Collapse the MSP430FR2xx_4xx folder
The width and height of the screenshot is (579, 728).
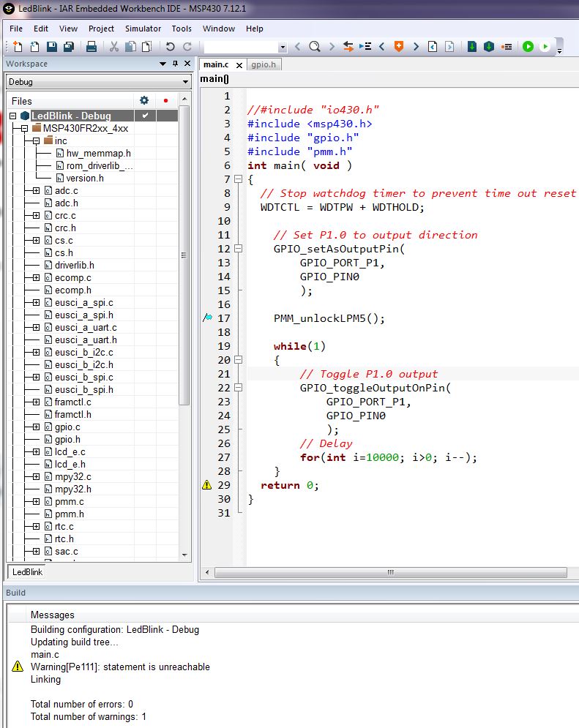pyautogui.click(x=25, y=128)
